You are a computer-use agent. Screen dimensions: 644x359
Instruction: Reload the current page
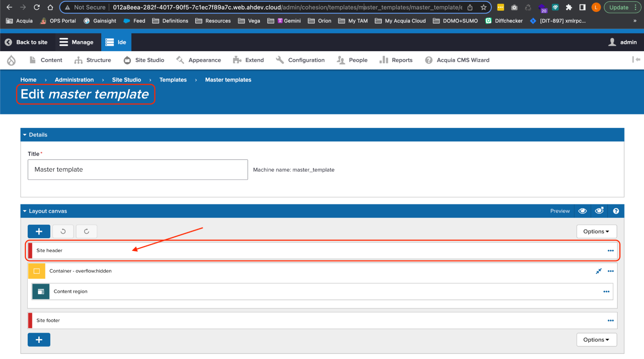tap(37, 7)
